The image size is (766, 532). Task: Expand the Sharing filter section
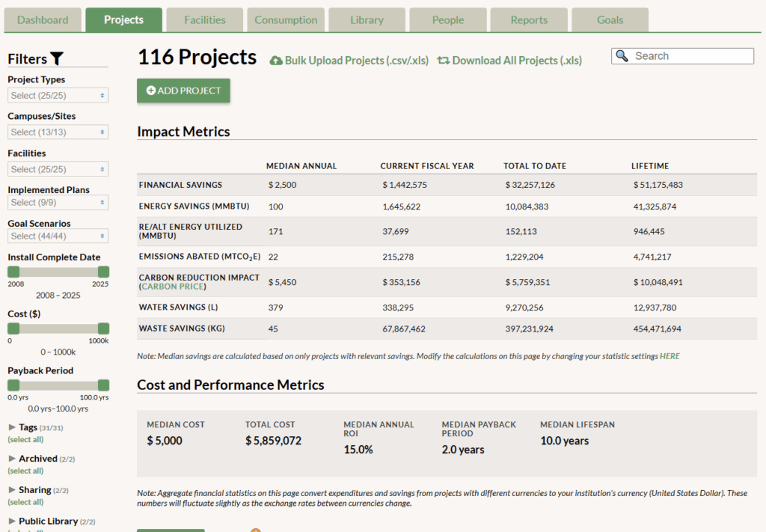point(12,490)
